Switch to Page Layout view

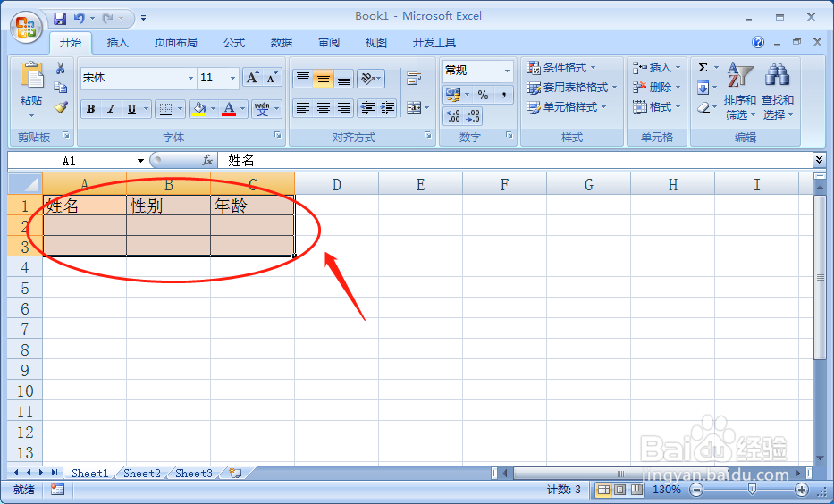(x=620, y=490)
